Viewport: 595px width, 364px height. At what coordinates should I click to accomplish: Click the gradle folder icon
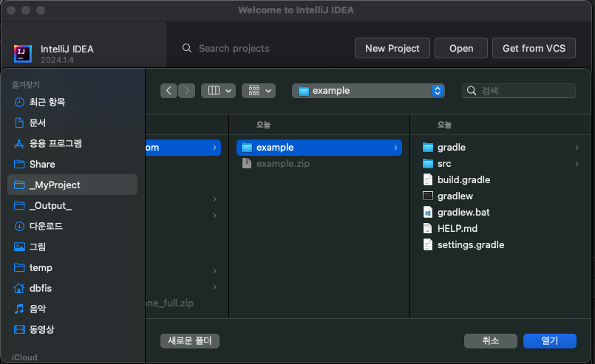pos(428,147)
